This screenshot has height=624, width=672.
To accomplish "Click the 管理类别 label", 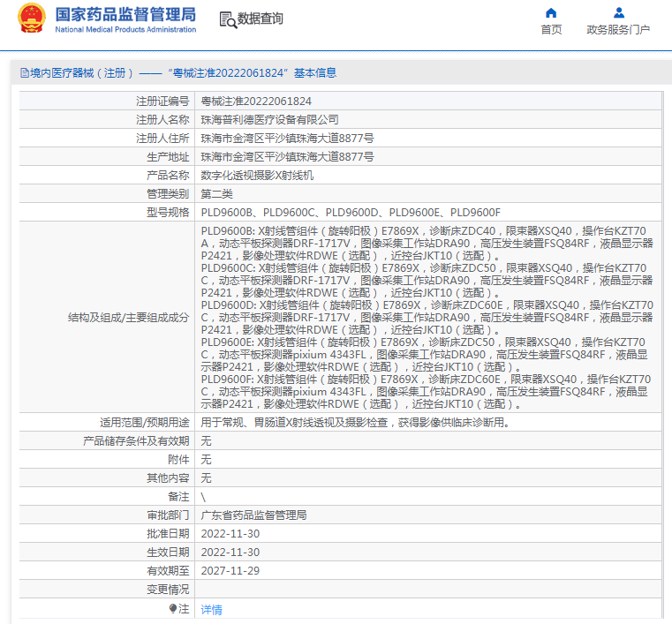I will pos(168,194).
